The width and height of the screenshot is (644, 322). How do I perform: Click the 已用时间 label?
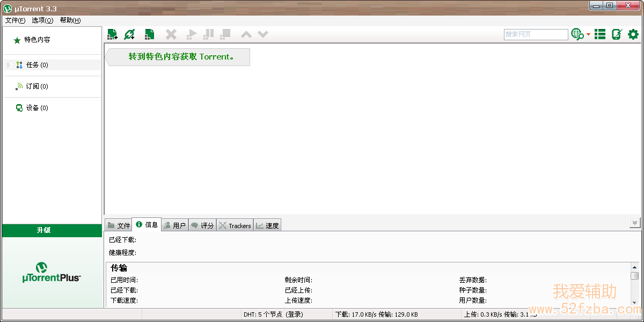(x=124, y=280)
